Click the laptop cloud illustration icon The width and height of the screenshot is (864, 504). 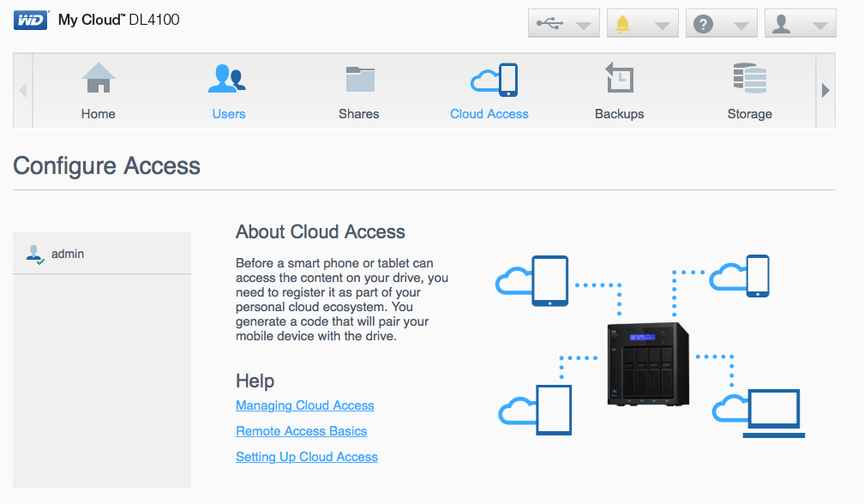759,413
